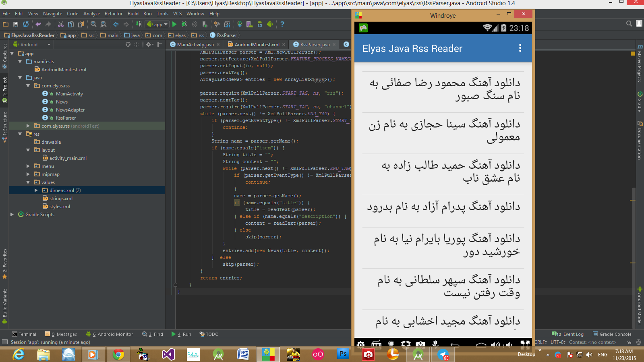Screen dimensions: 644x362
Task: Click the Find magnifier icon in toolbar
Action: pos(93,24)
